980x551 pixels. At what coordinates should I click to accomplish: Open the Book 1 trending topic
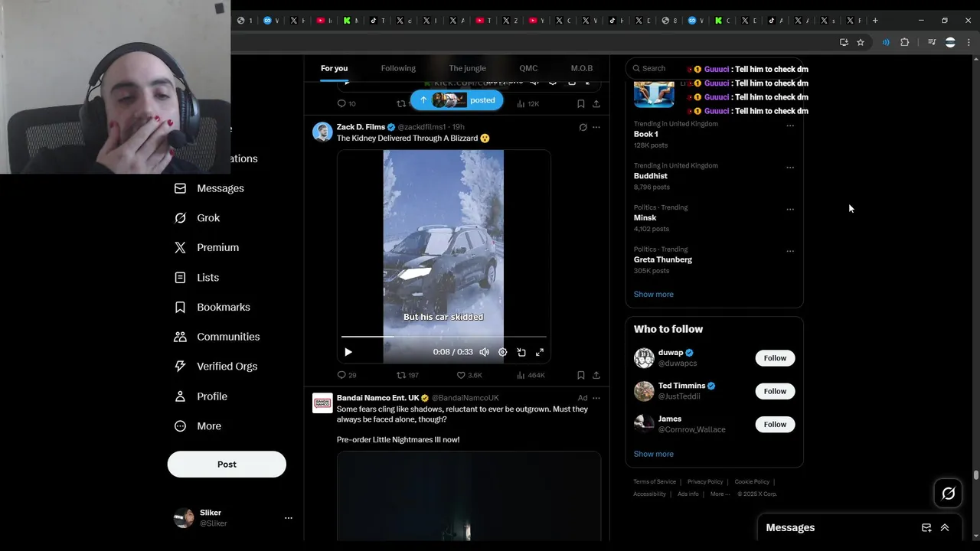coord(645,134)
